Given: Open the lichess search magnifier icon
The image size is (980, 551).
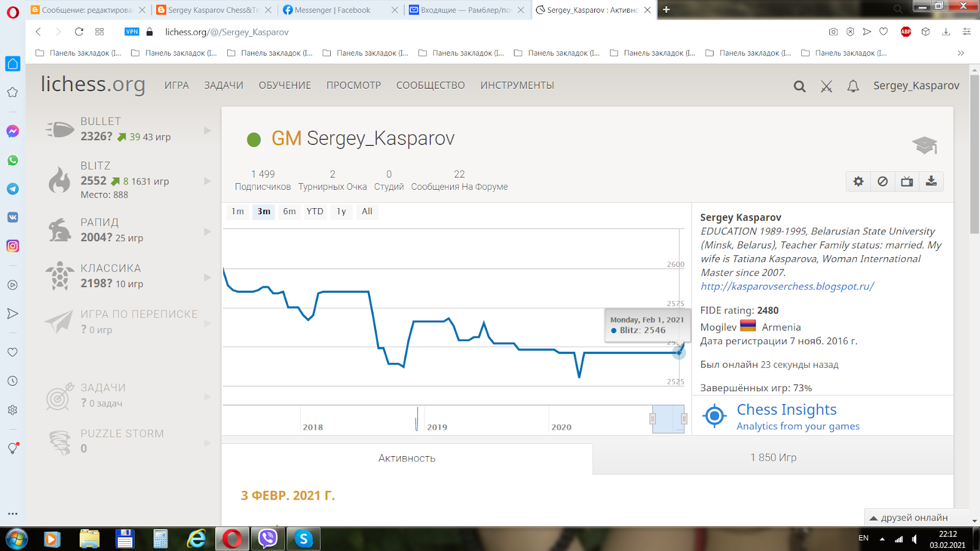Looking at the screenshot, I should (x=799, y=86).
